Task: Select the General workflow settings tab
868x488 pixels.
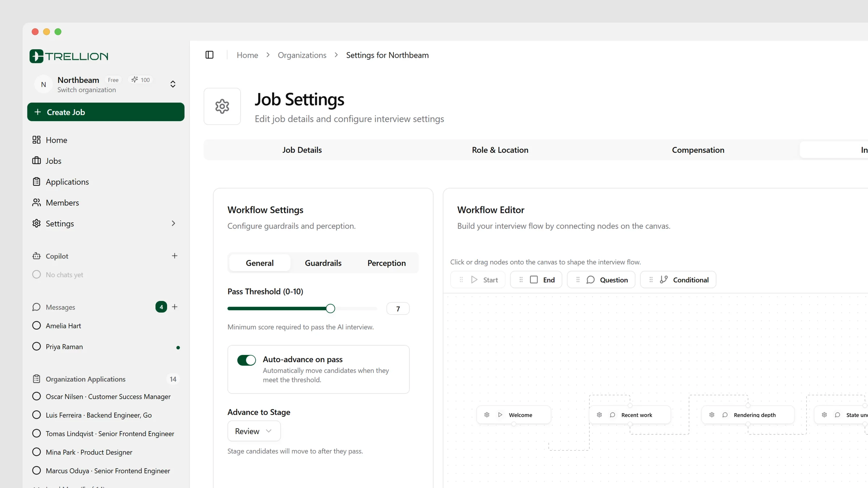Action: [x=260, y=263]
